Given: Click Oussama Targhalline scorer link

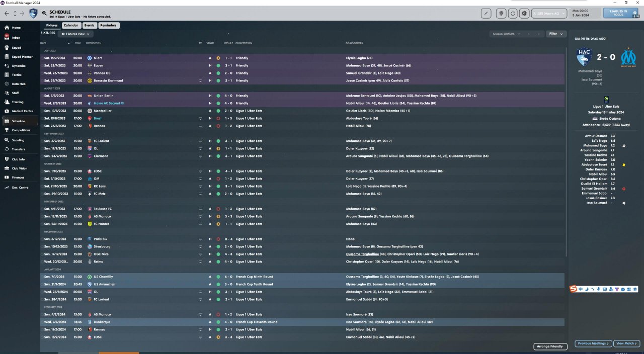Looking at the screenshot, I should coord(362,254).
